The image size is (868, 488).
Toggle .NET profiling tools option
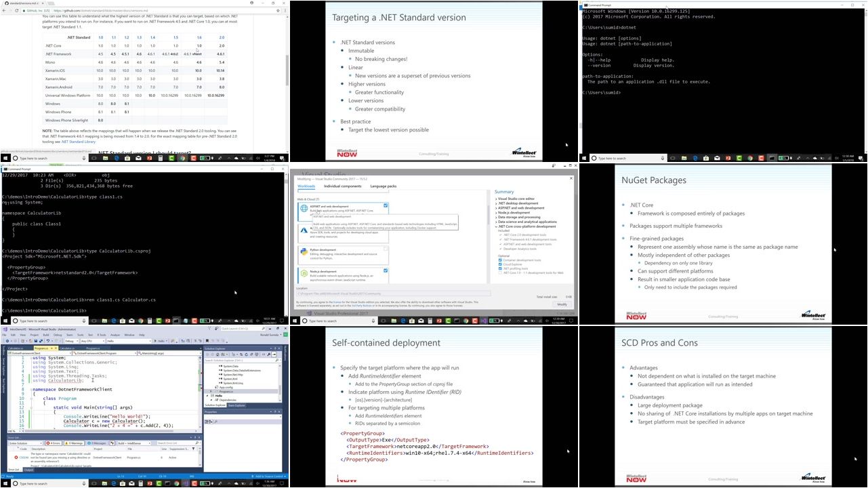click(500, 268)
